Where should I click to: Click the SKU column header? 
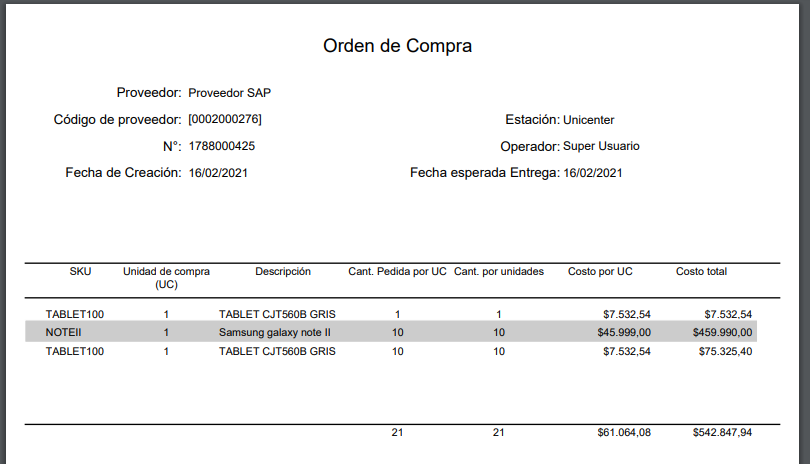[x=80, y=272]
